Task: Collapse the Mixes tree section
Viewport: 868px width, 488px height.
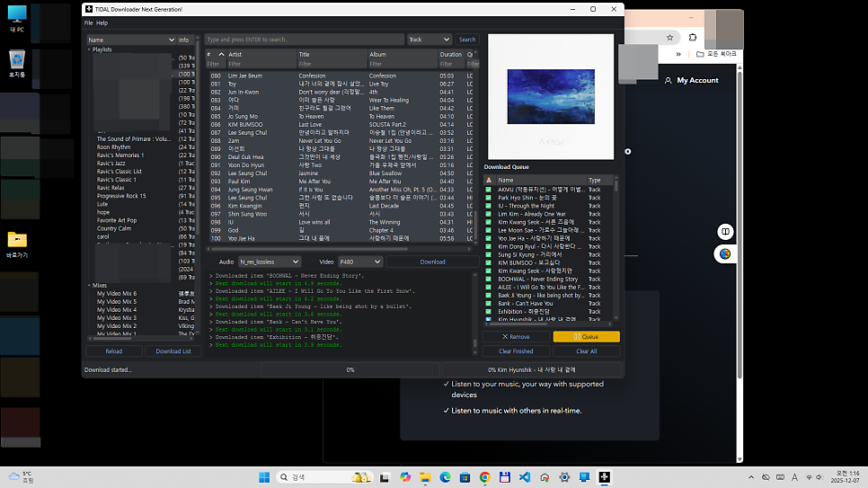Action: [89, 285]
